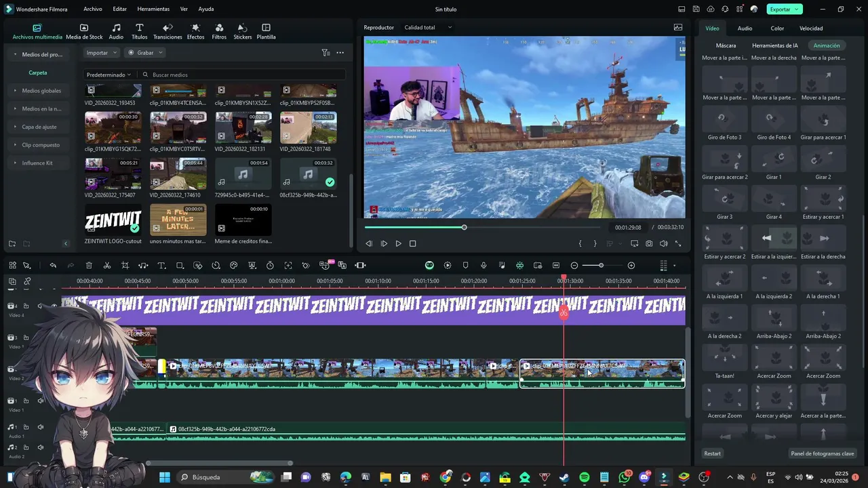Viewport: 868px width, 488px height.
Task: Open Panel de fotogramas clave
Action: pos(823,453)
